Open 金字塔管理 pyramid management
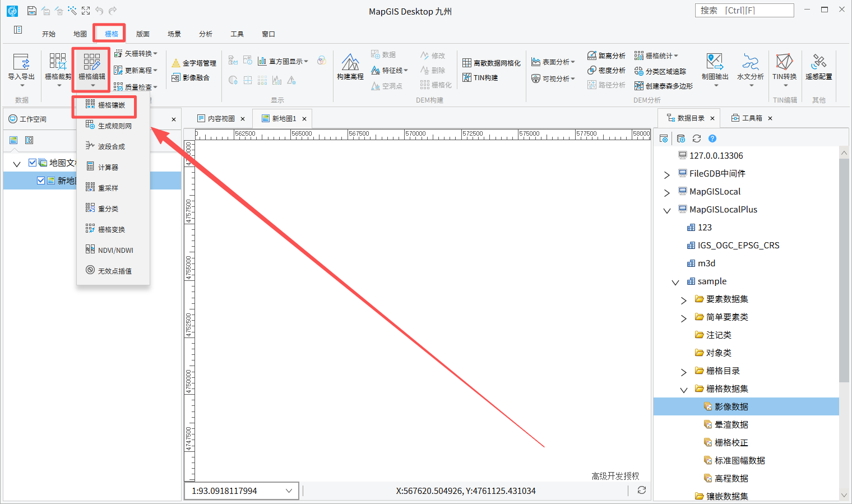The width and height of the screenshot is (852, 504). 194,63
